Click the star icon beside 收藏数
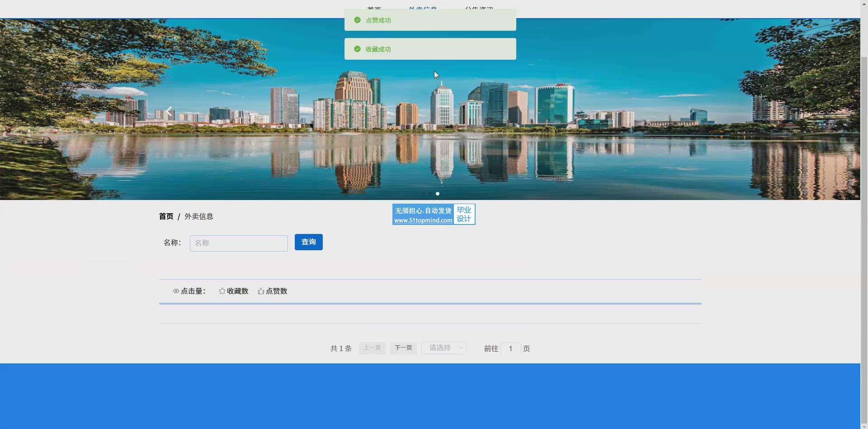This screenshot has height=429, width=868. [x=222, y=291]
